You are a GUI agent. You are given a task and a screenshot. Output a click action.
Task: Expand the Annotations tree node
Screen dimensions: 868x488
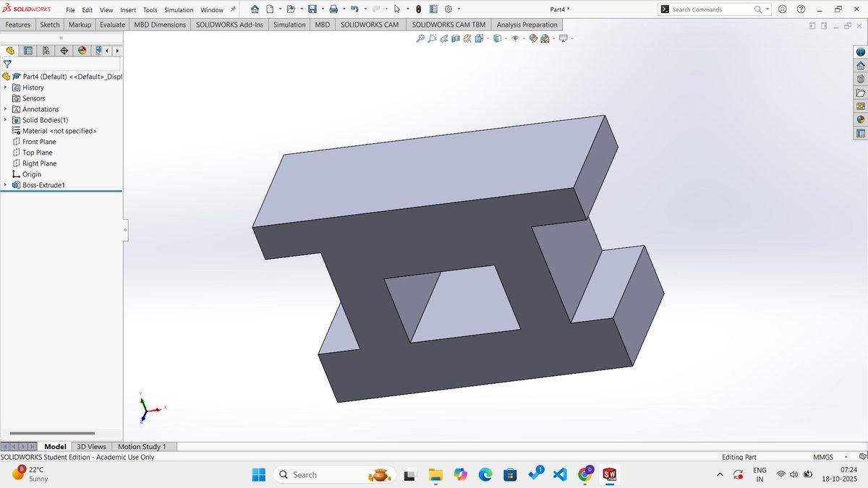coord(5,109)
